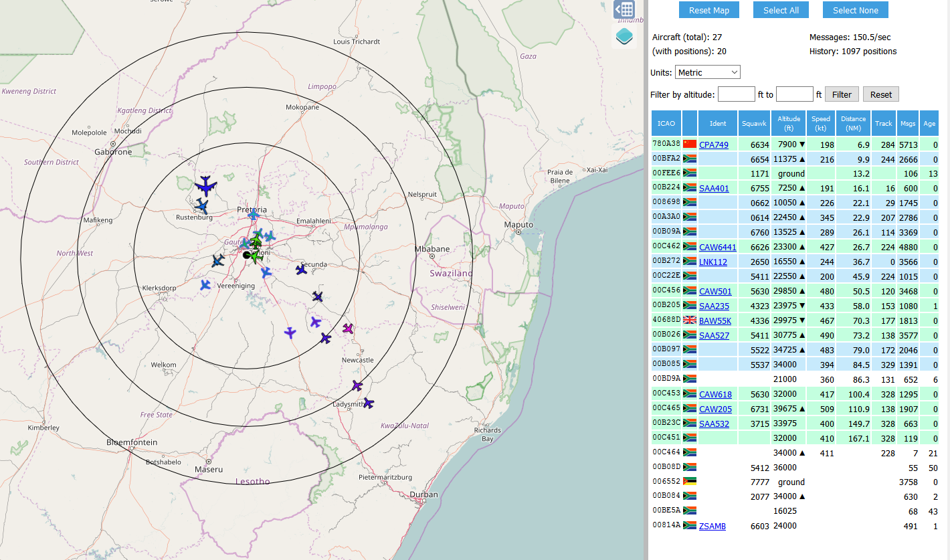Image resolution: width=950 pixels, height=560 pixels.
Task: Select ICAO 00B097 row
Action: tap(795, 350)
